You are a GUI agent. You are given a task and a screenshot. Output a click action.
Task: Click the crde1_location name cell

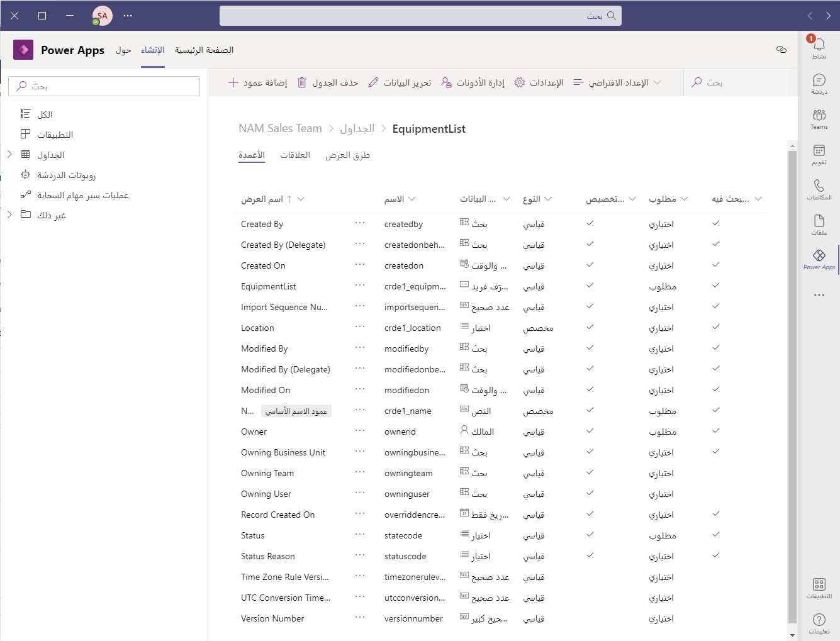(413, 328)
